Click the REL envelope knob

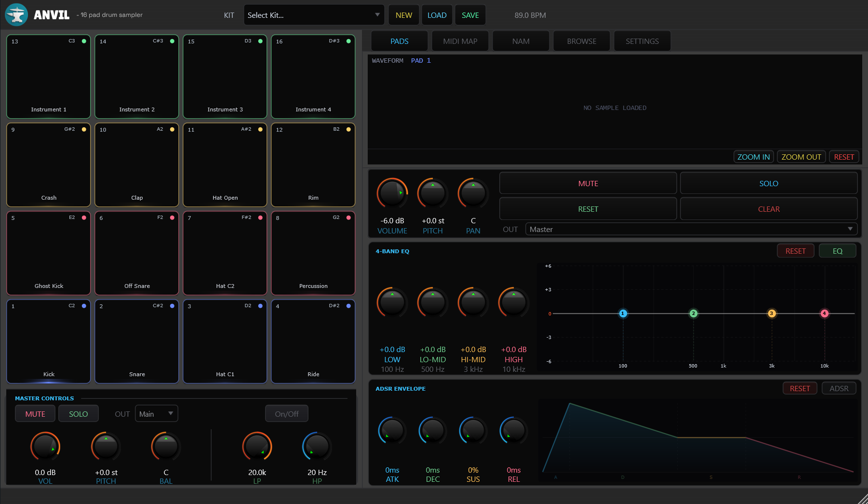(514, 430)
